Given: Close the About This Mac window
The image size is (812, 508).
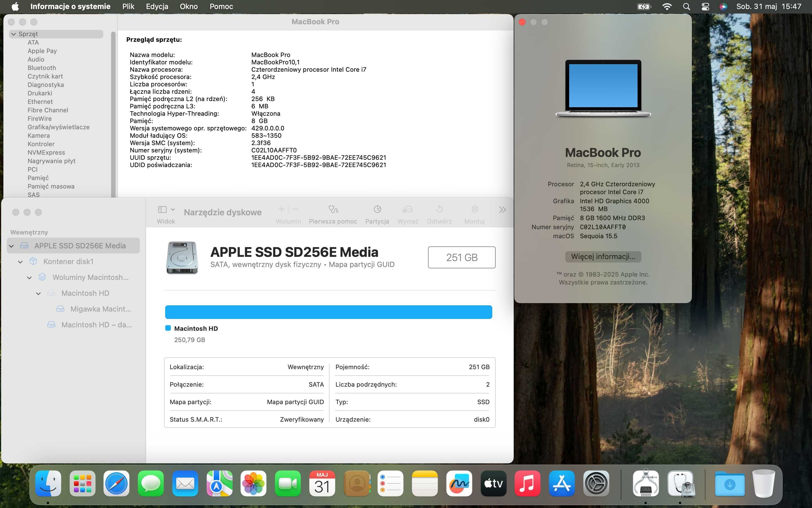Looking at the screenshot, I should [x=522, y=22].
